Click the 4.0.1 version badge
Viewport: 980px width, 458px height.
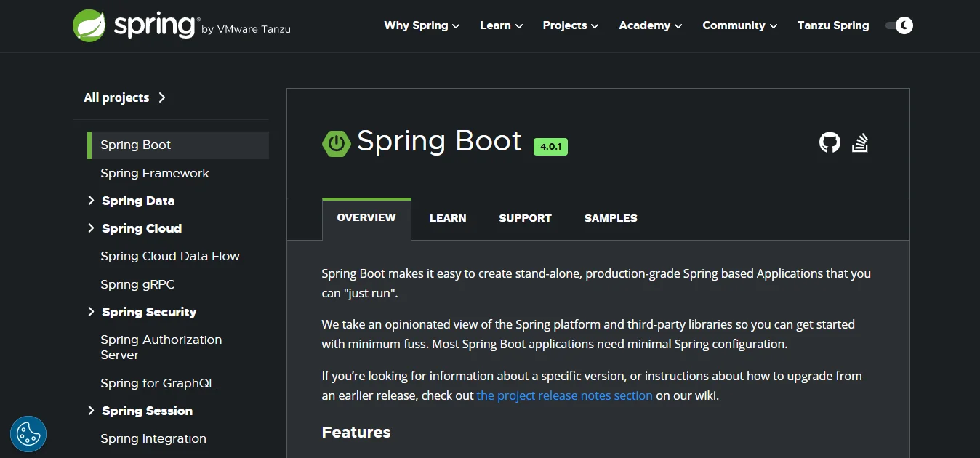(x=550, y=146)
